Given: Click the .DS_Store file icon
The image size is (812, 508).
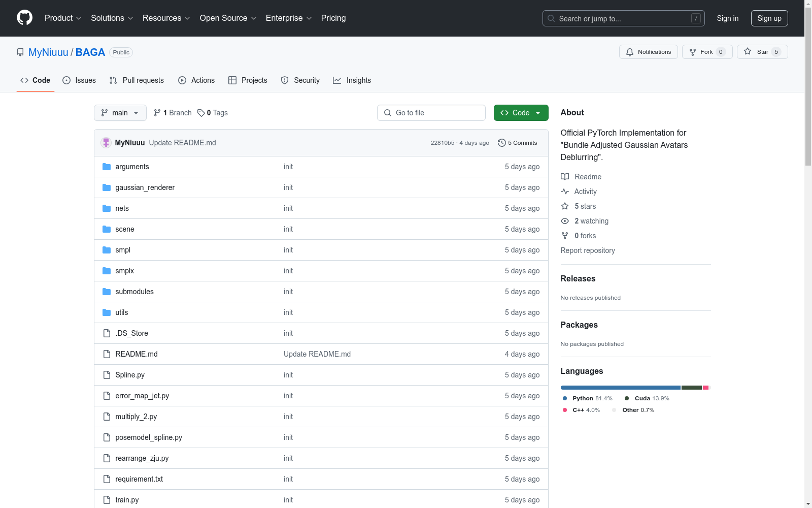Looking at the screenshot, I should (107, 333).
